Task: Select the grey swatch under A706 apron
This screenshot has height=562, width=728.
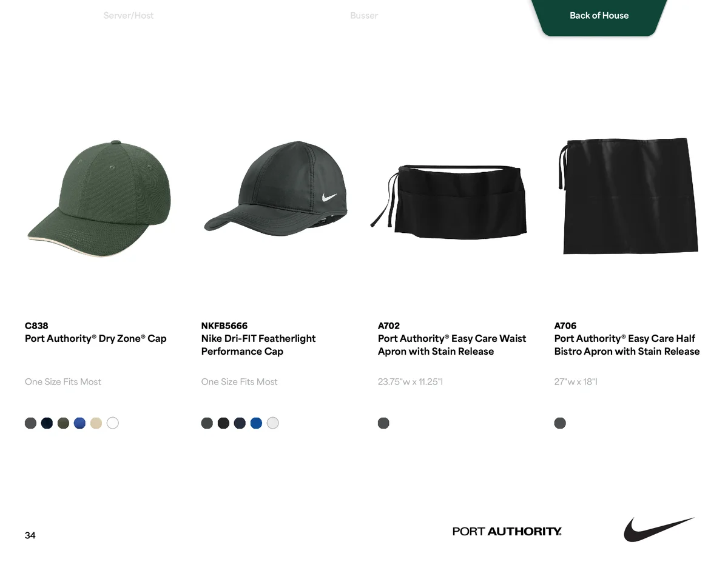Action: 560,423
